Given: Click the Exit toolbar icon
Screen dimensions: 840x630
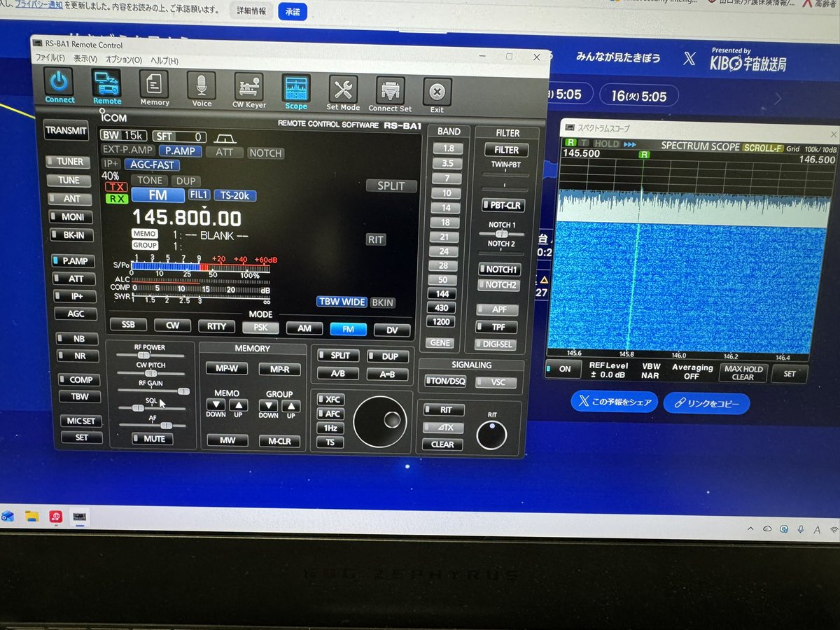Looking at the screenshot, I should tap(437, 94).
